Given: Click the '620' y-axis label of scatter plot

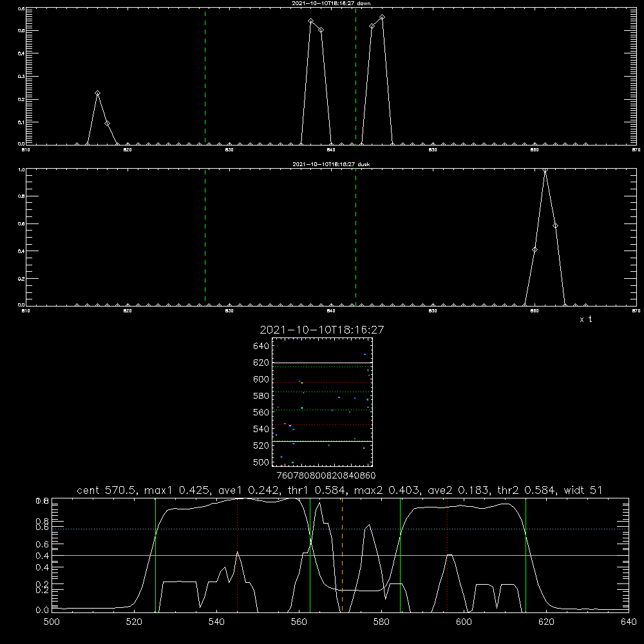Looking at the screenshot, I should pos(261,363).
